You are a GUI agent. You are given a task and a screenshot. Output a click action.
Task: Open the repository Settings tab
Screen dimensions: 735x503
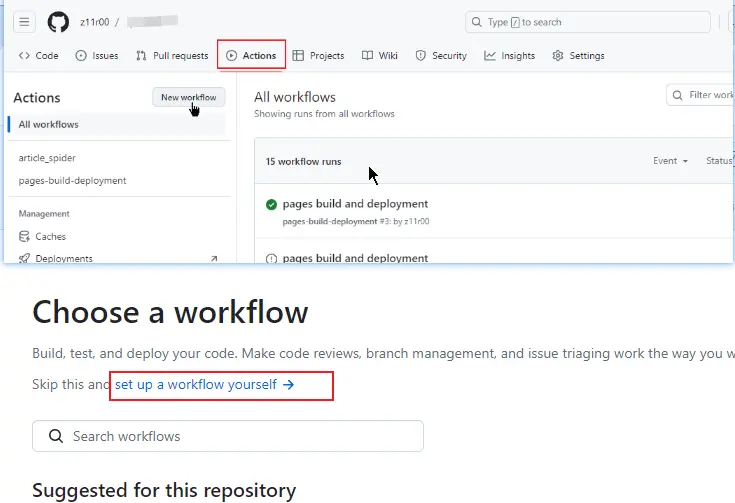[578, 56]
